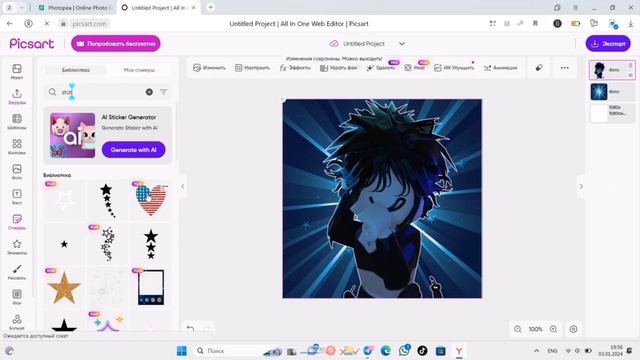The height and width of the screenshot is (360, 640).
Task: Add the white outlined star sticker
Action: pyautogui.click(x=64, y=200)
